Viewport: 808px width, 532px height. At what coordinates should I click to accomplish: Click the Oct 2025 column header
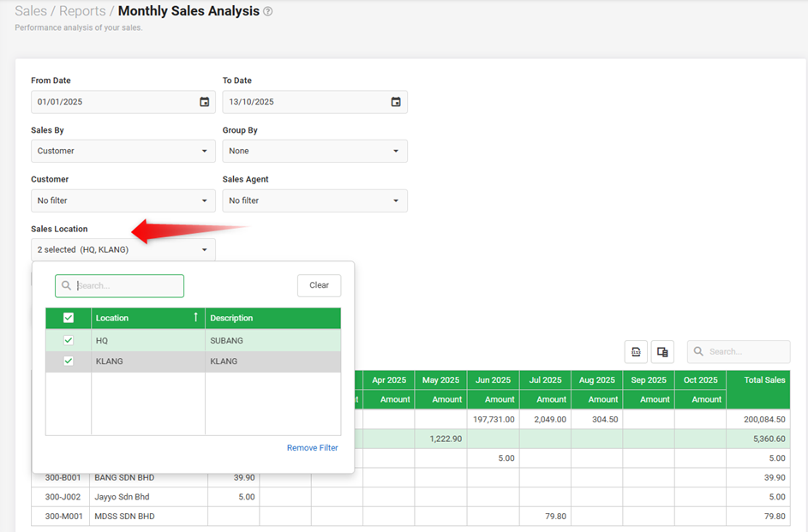(x=700, y=380)
